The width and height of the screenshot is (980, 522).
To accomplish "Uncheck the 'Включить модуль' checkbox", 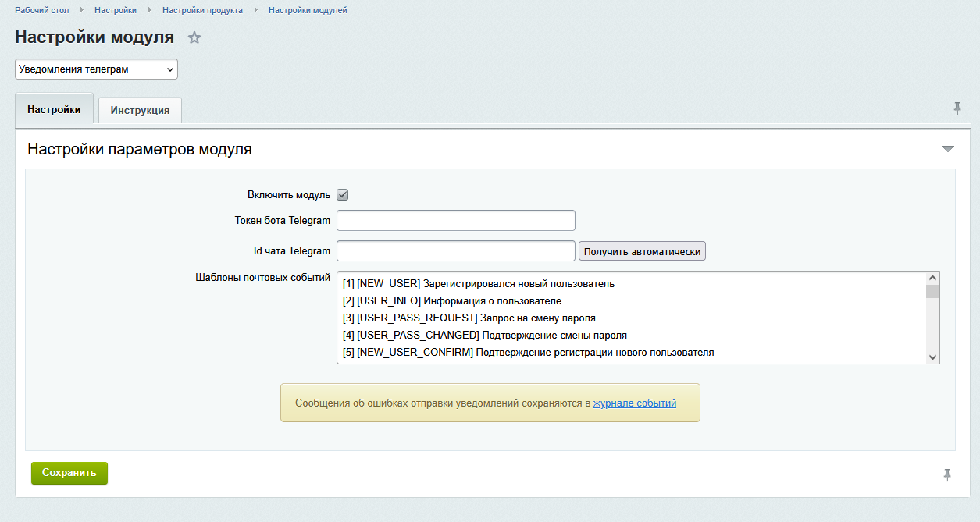I will [342, 194].
